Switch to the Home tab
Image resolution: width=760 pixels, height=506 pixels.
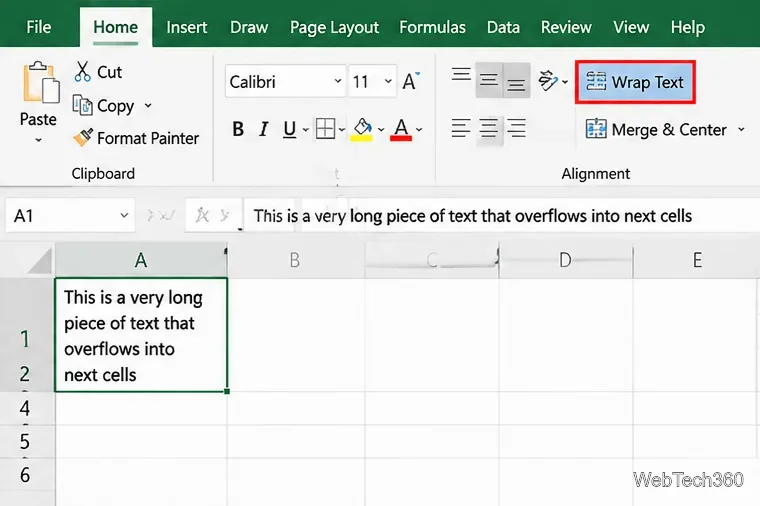click(x=115, y=27)
